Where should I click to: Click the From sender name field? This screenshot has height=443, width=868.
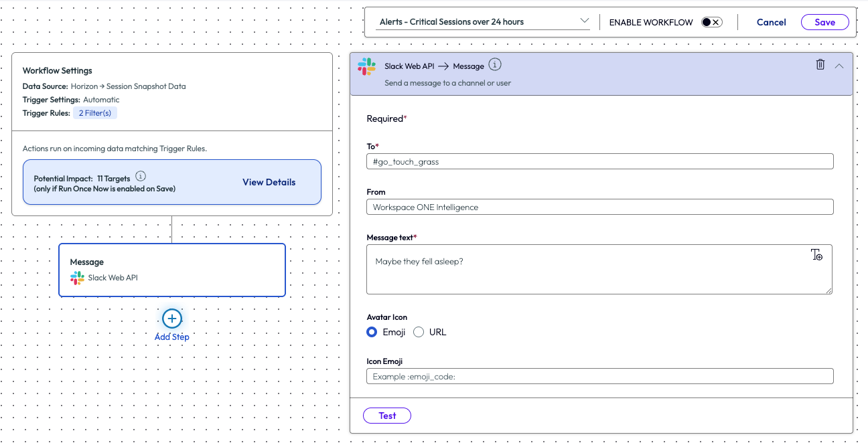[x=599, y=207]
